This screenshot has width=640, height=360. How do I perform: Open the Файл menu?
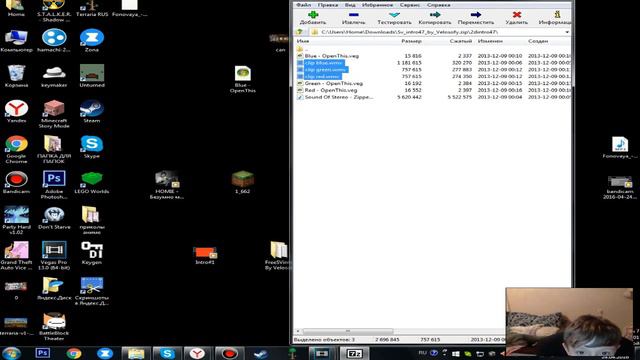click(303, 5)
